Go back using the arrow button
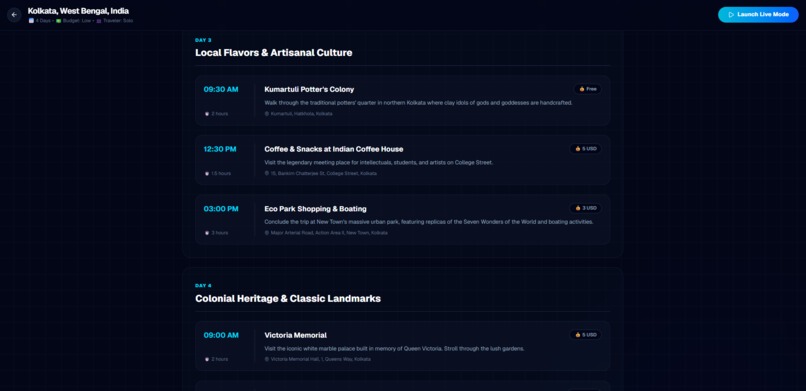The image size is (806, 391). click(x=14, y=15)
